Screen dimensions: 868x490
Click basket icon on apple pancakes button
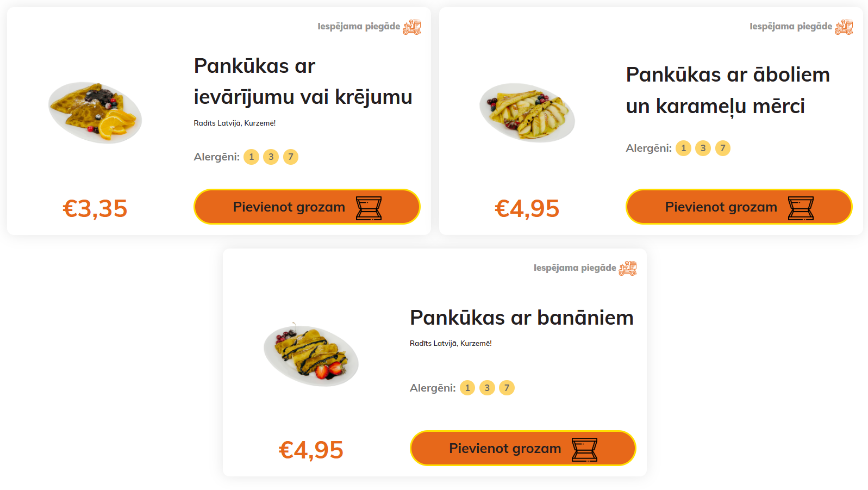(801, 208)
